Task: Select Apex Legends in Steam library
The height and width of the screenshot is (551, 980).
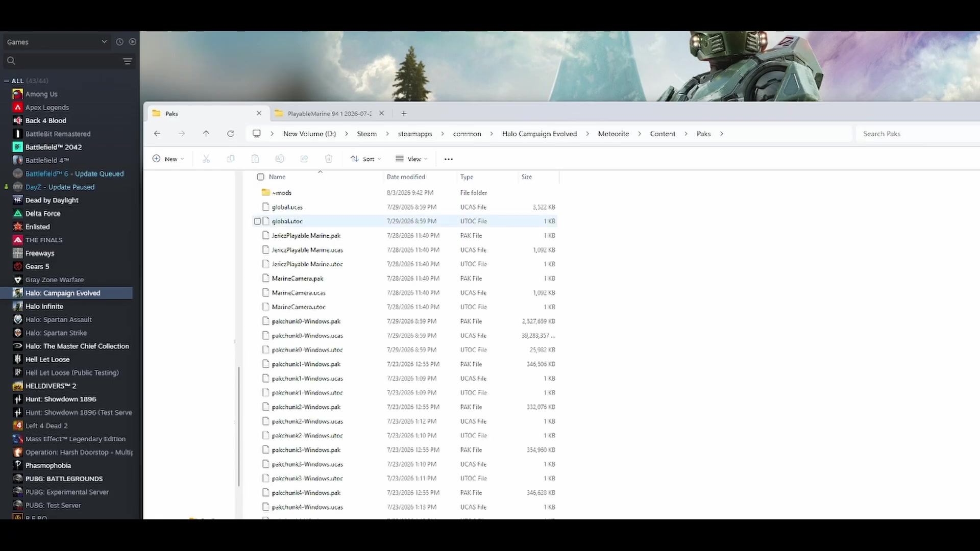Action: point(47,107)
